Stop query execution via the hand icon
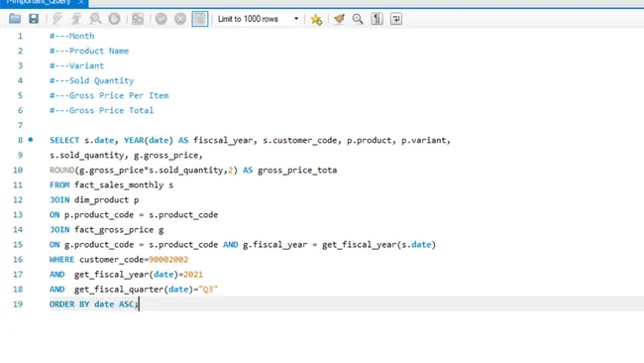Image resolution: width=644 pixels, height=363 pixels. point(114,19)
